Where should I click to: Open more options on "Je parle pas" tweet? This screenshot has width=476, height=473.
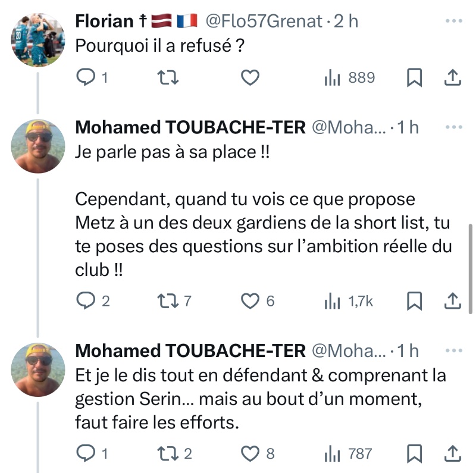pos(453,127)
